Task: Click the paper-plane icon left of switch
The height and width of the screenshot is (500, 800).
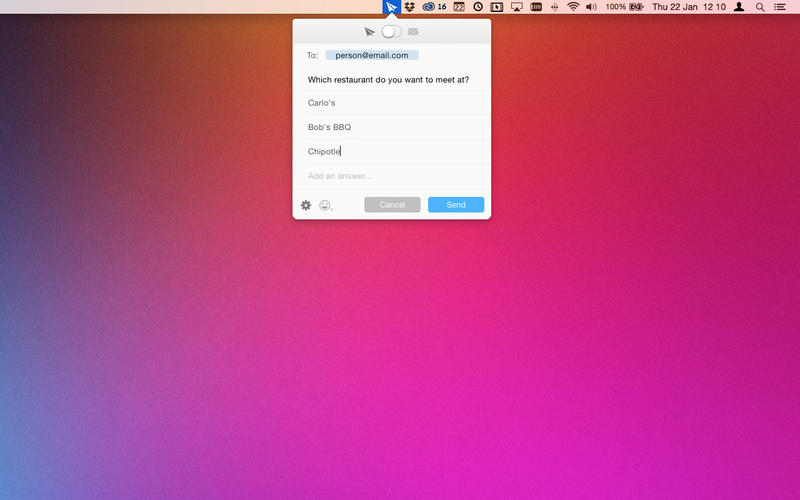Action: 369,32
